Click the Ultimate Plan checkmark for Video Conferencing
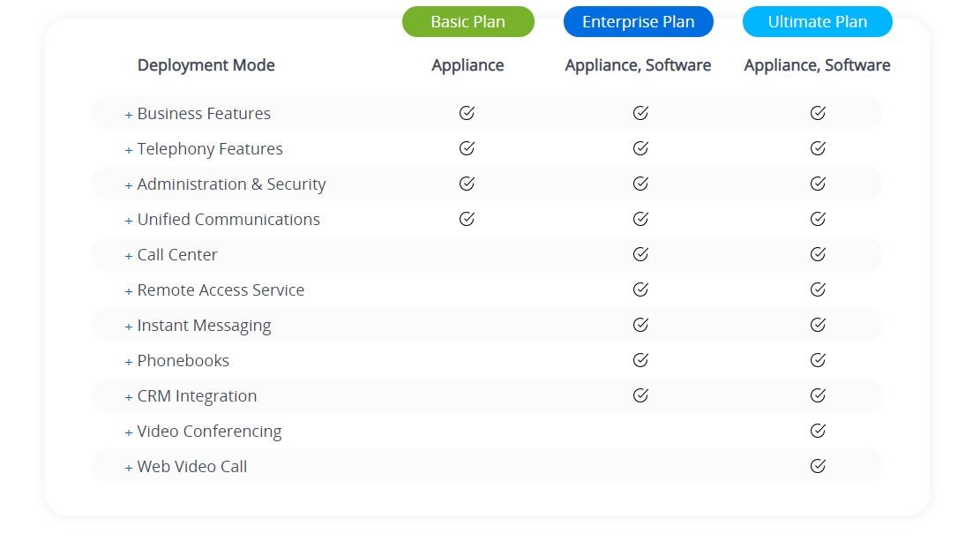 [x=818, y=431]
